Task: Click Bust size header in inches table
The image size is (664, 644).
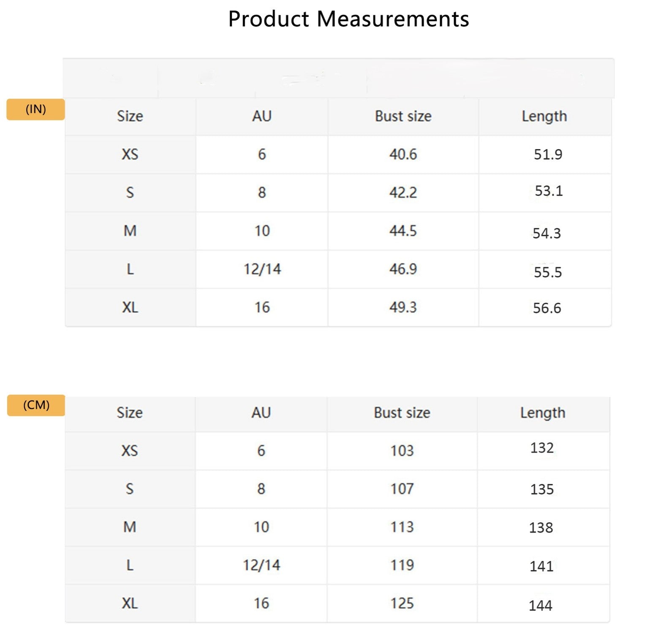Action: tap(403, 116)
